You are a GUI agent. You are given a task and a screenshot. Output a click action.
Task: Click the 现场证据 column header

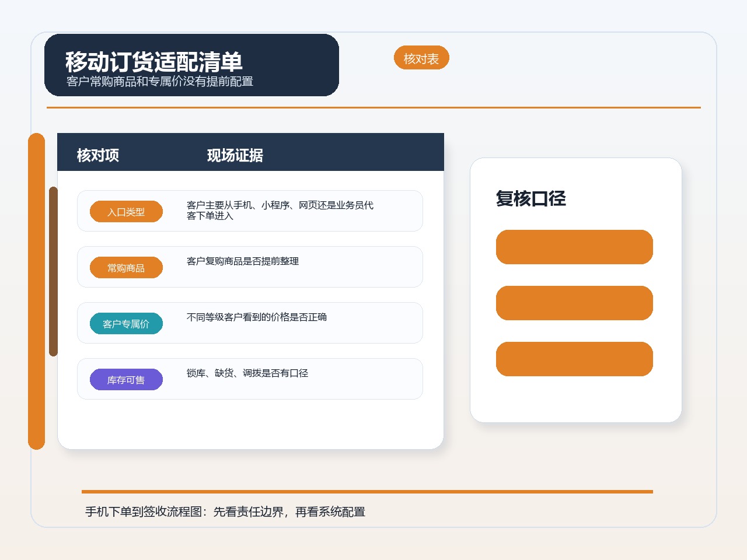(235, 155)
